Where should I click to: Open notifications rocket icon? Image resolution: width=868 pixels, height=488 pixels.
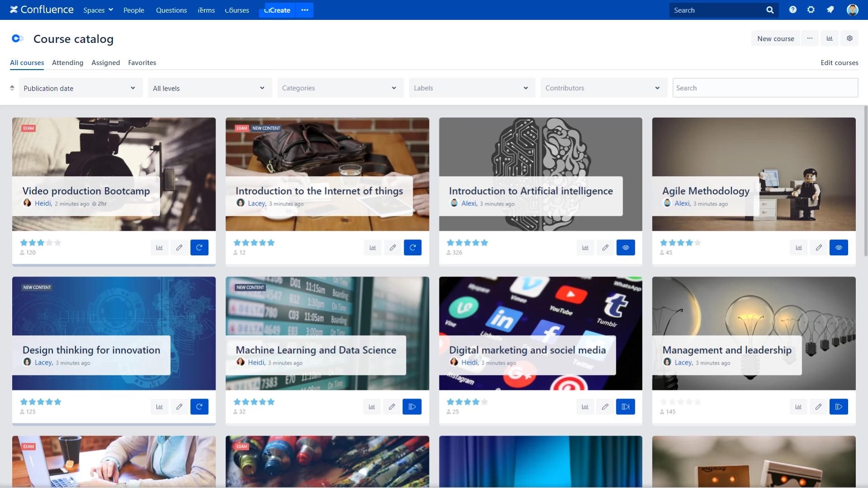830,9
